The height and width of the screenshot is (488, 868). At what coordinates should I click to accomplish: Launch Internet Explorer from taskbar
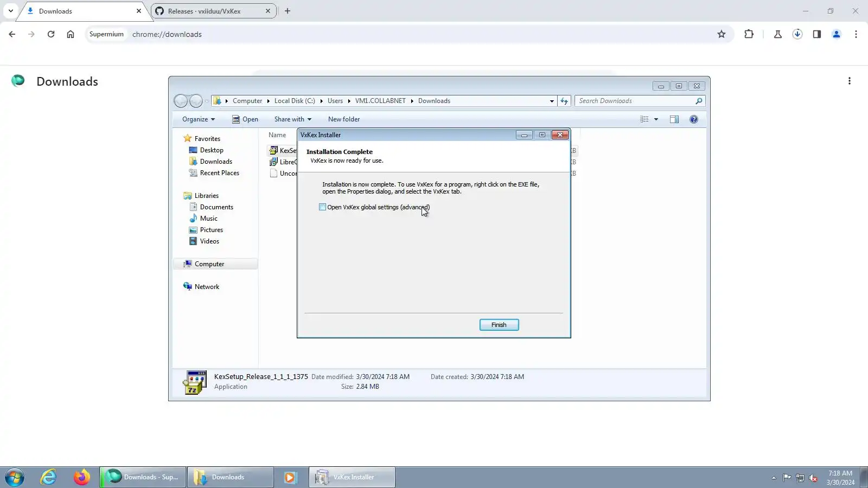tap(49, 477)
